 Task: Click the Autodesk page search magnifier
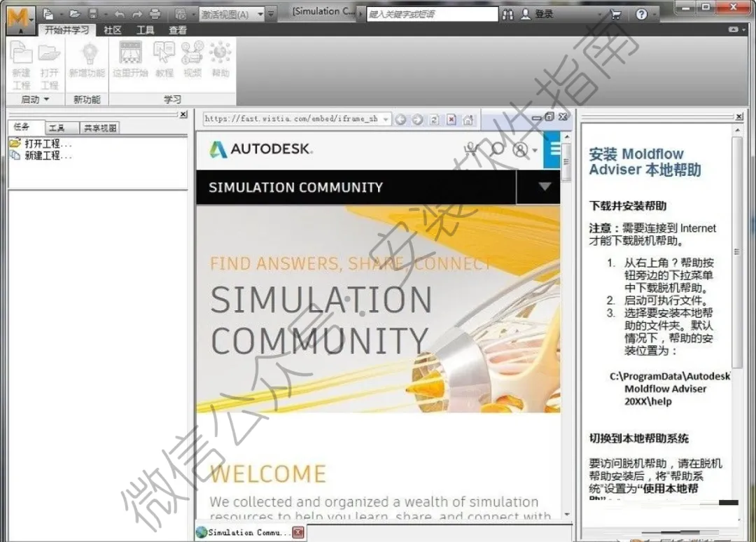497,149
